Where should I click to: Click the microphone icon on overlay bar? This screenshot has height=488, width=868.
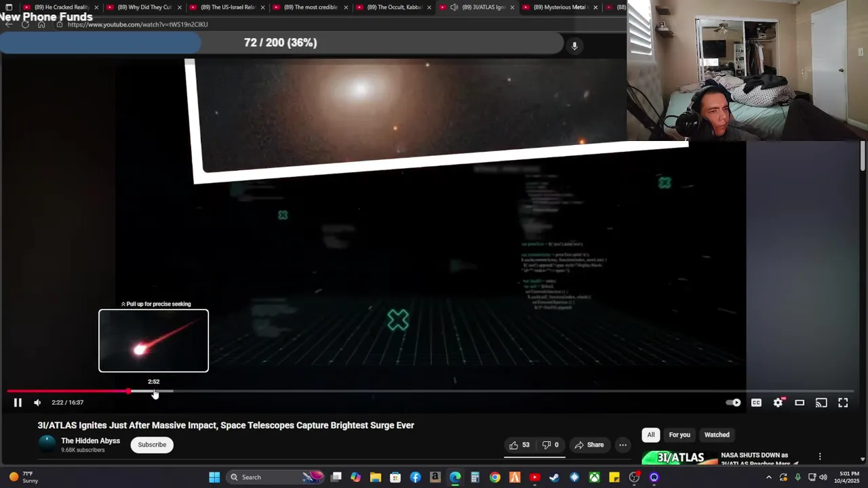click(574, 45)
